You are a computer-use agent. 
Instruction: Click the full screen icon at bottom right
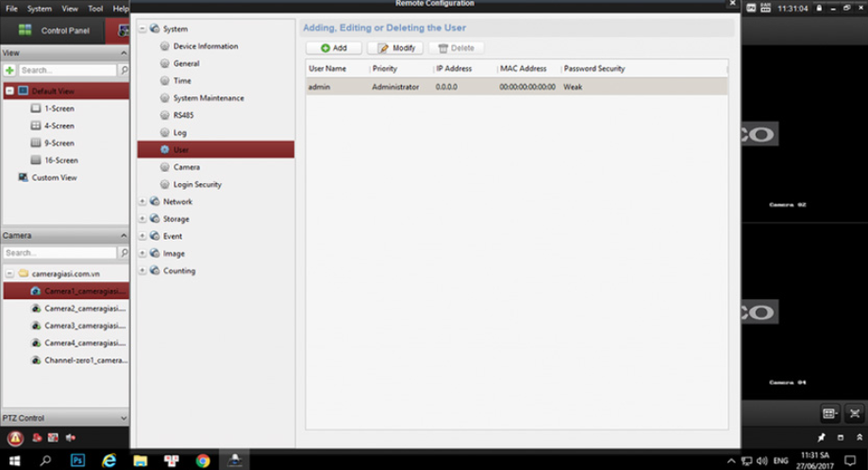point(855,413)
